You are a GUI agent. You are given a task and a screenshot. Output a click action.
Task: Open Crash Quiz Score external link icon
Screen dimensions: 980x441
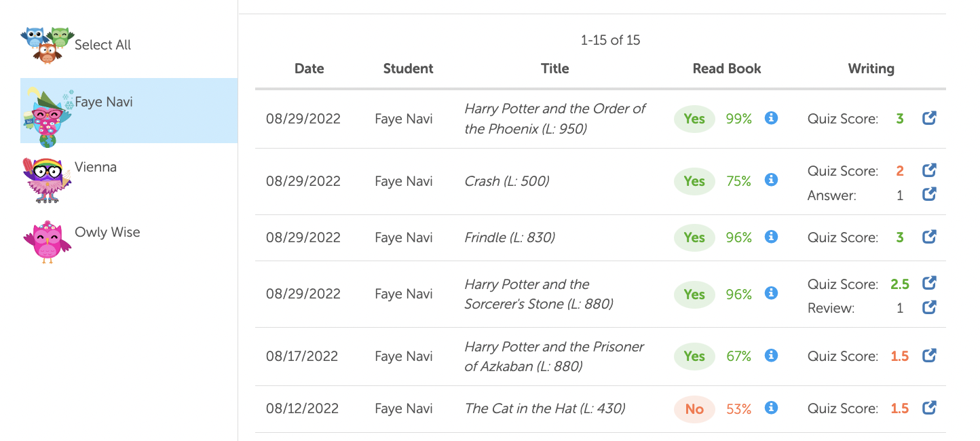point(929,170)
